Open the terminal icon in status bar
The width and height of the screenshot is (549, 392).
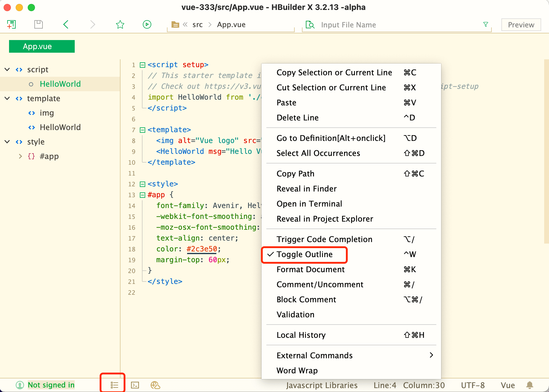135,385
